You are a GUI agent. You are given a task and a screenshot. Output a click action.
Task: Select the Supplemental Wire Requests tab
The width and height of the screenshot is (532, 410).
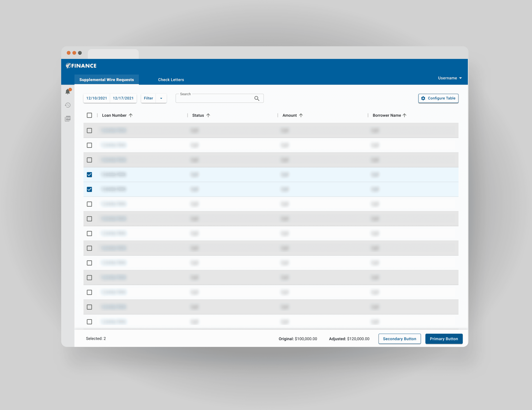106,80
